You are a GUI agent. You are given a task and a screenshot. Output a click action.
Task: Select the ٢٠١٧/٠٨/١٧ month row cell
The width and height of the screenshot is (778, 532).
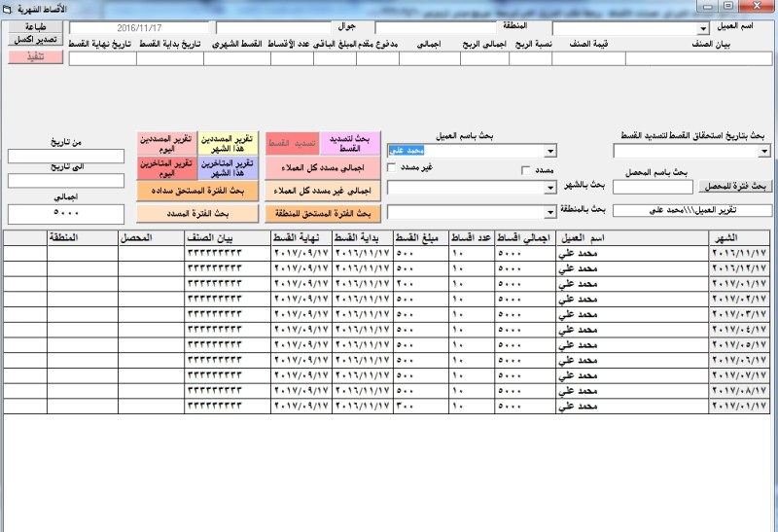point(740,391)
